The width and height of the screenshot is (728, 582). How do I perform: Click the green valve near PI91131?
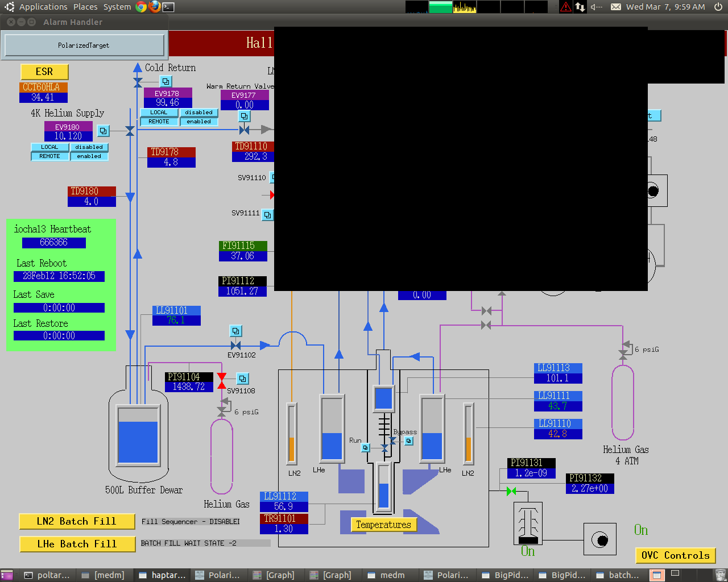[x=511, y=491]
